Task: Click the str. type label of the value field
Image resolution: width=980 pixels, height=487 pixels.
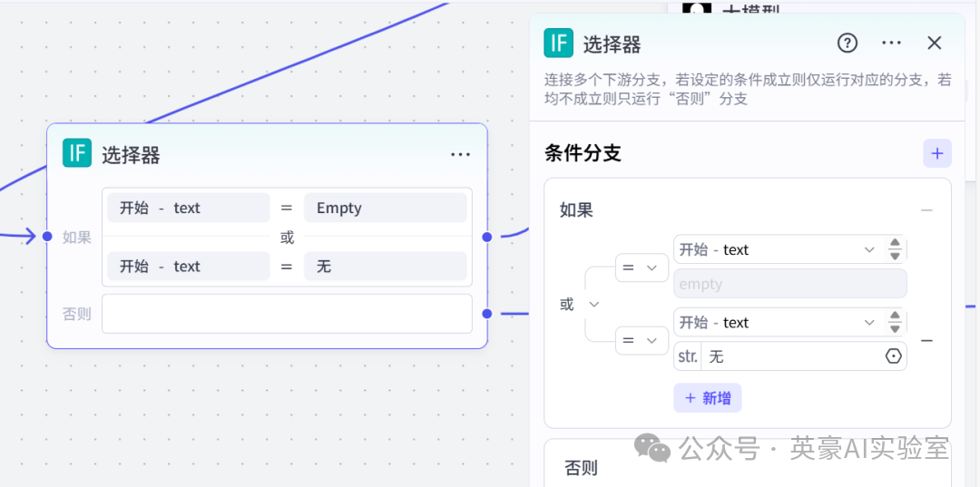Action: [x=688, y=356]
